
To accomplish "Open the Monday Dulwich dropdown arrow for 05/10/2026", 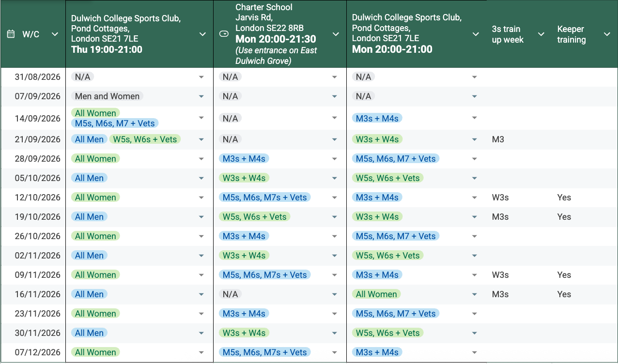I will (x=475, y=178).
